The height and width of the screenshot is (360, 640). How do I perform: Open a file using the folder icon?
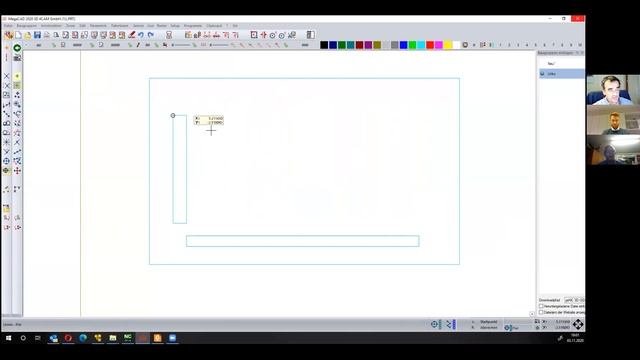click(27, 35)
